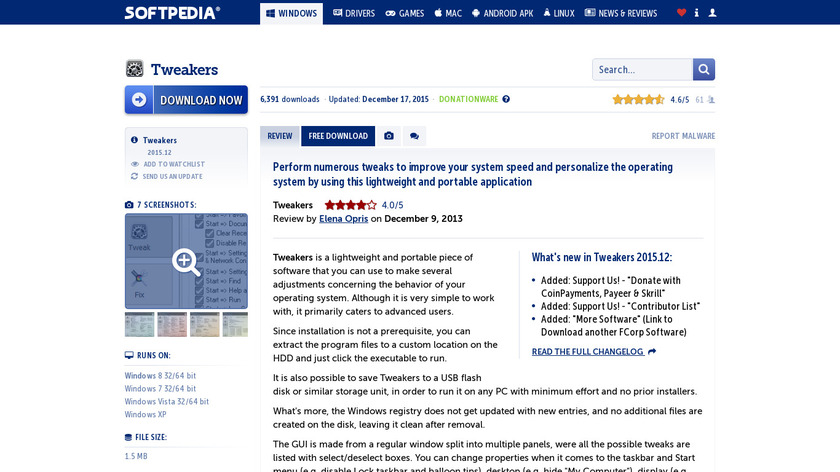The image size is (840, 472).
Task: Click the 2015.12 version text in sidebar
Action: point(160,153)
